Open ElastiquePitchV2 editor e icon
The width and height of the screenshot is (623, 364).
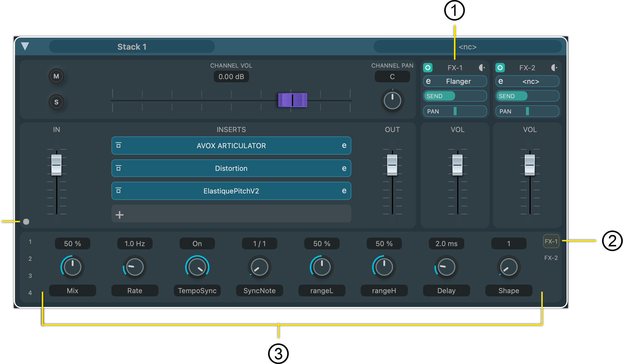344,191
